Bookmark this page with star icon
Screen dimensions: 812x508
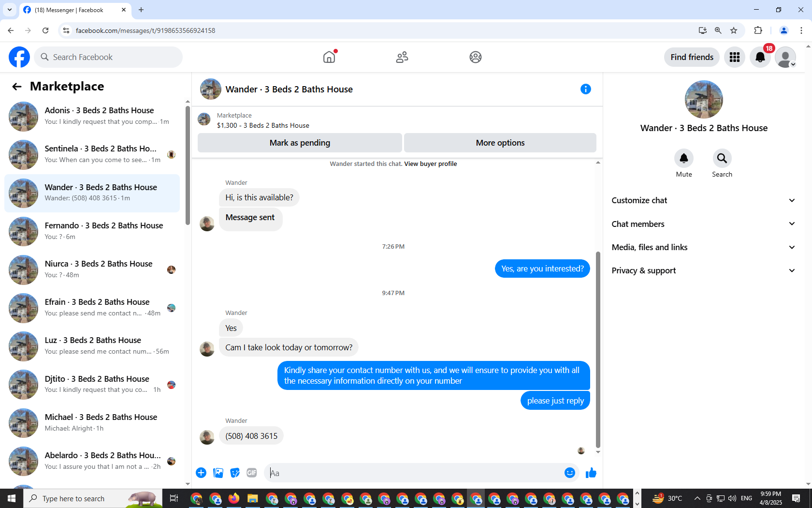734,30
